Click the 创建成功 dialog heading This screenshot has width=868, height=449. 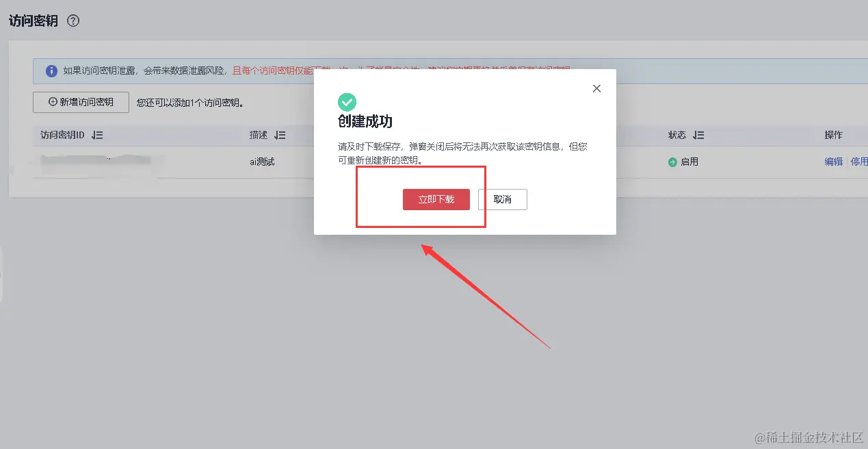click(365, 122)
